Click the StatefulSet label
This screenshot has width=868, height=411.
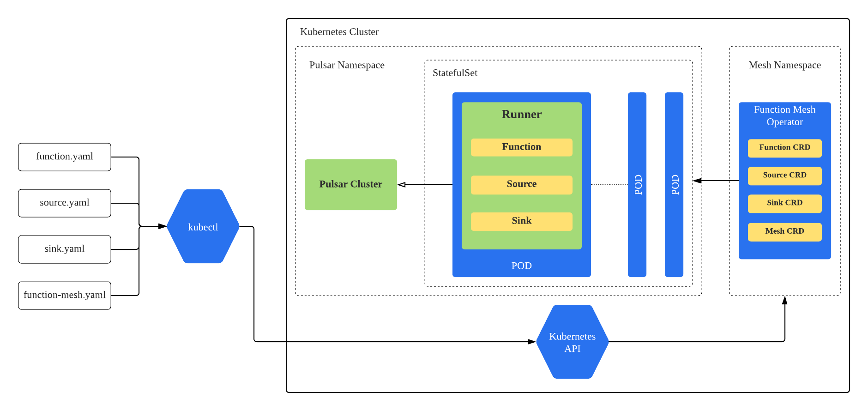455,73
